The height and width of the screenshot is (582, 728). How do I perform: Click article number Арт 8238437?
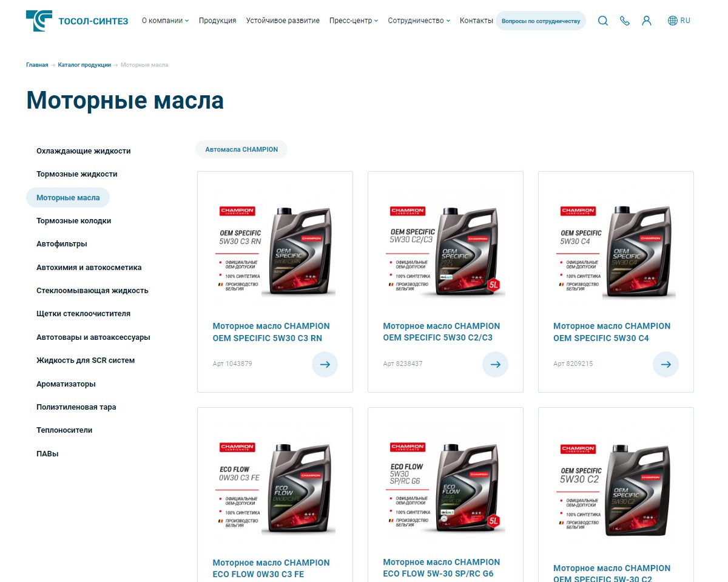[403, 364]
